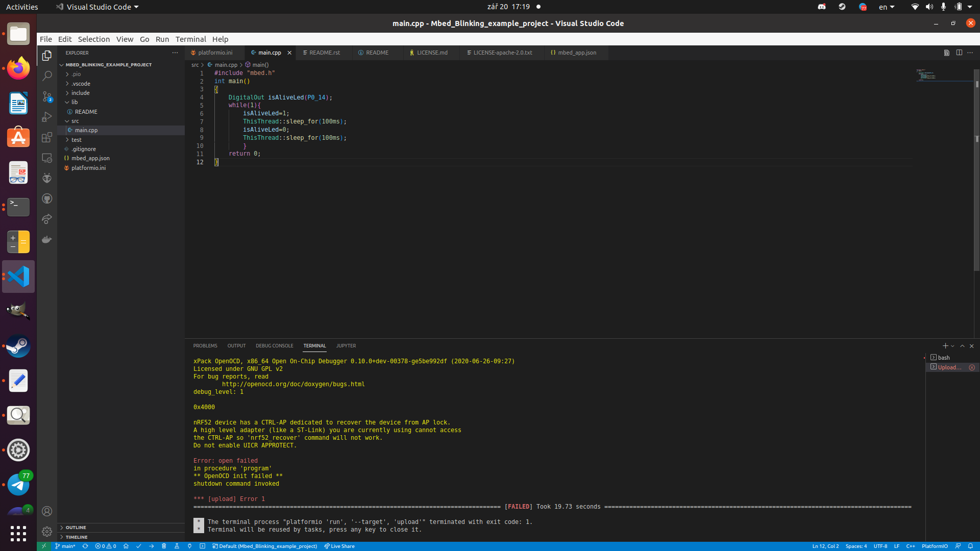Click Ln 12, Col 2 cursor position

[825, 546]
